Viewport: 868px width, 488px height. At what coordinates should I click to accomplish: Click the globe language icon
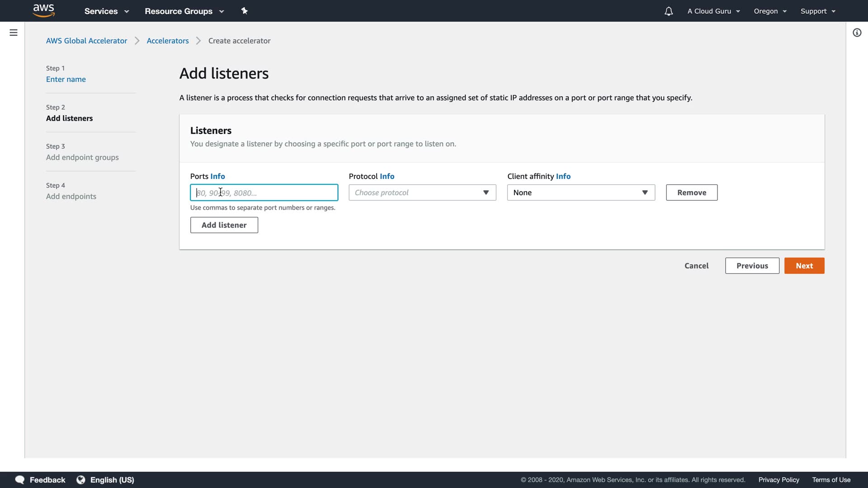click(81, 480)
